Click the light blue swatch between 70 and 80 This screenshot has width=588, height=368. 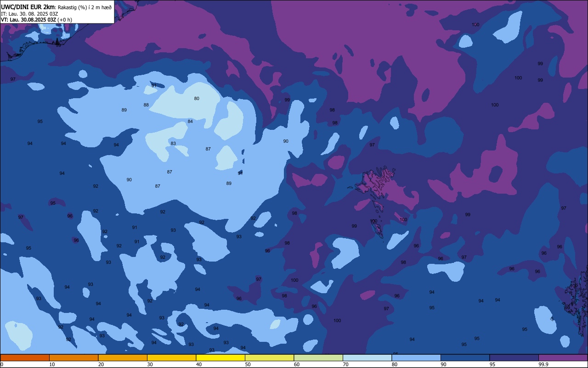click(x=367, y=357)
